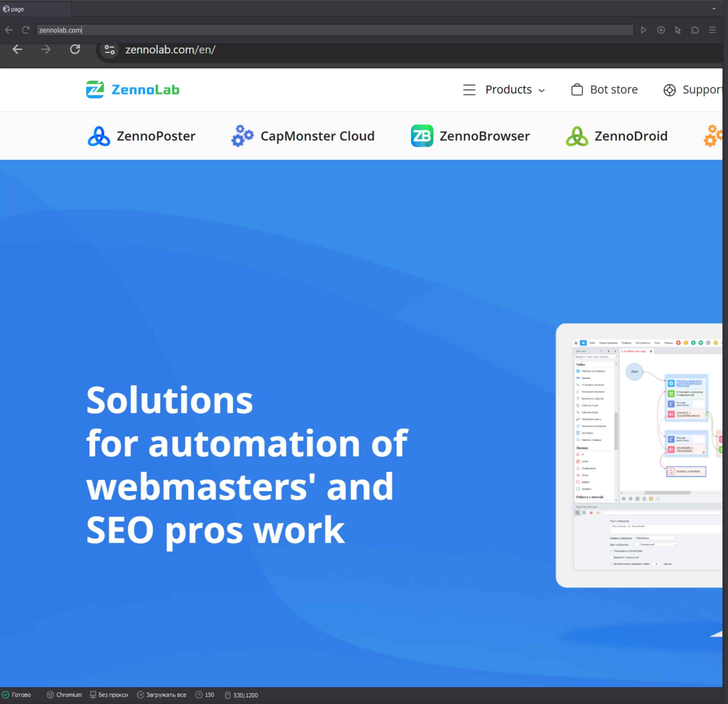The height and width of the screenshot is (704, 728).
Task: Click the circled plus icon in top toolbar
Action: (x=661, y=30)
